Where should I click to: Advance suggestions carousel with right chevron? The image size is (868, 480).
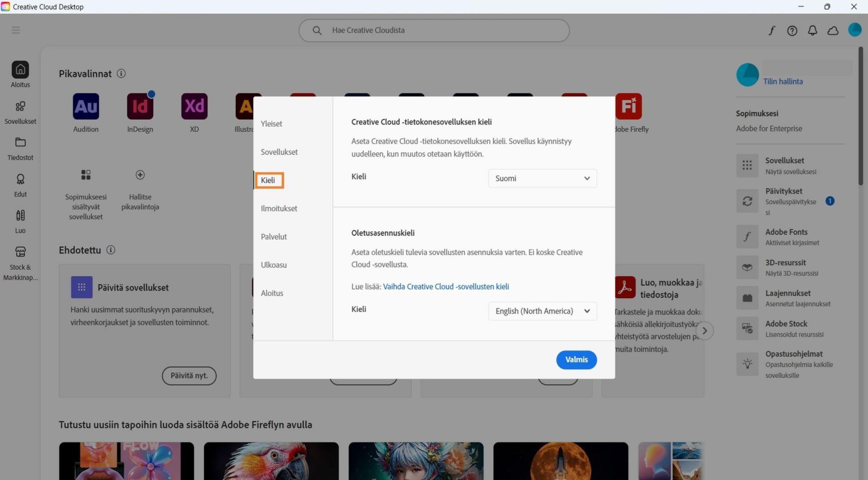coord(704,331)
